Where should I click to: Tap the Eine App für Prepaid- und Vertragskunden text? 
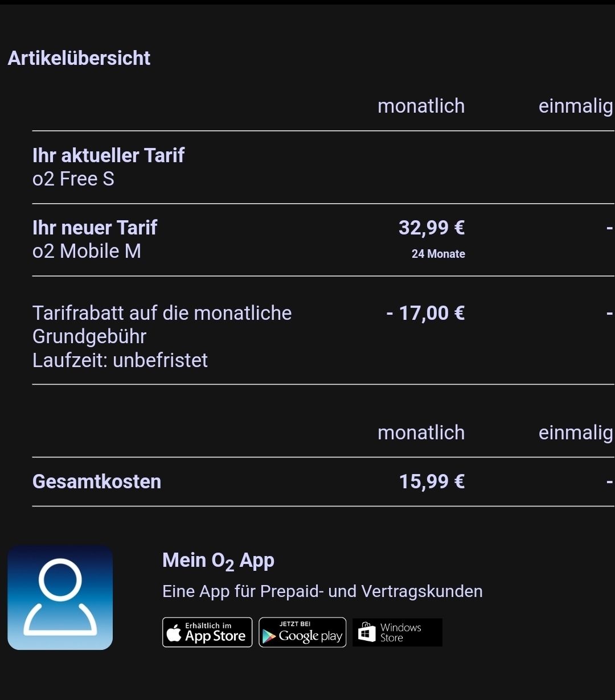322,592
